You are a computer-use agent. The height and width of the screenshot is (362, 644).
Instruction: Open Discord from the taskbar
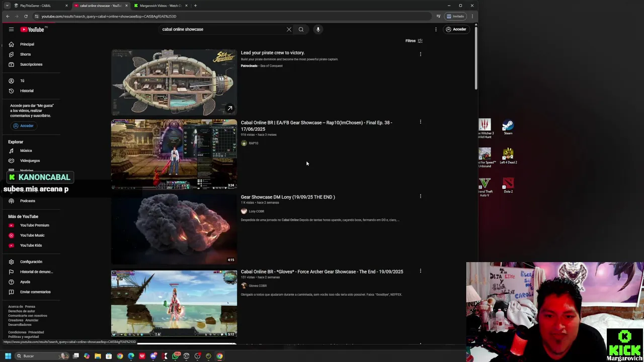pos(153,356)
